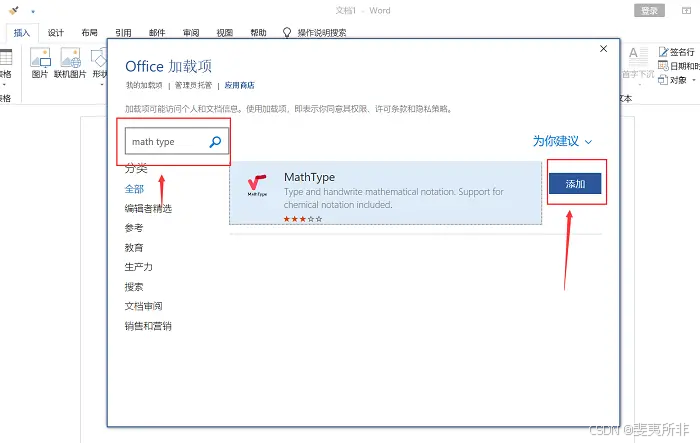
Task: Open the 布局 ribbon tab
Action: [x=89, y=33]
